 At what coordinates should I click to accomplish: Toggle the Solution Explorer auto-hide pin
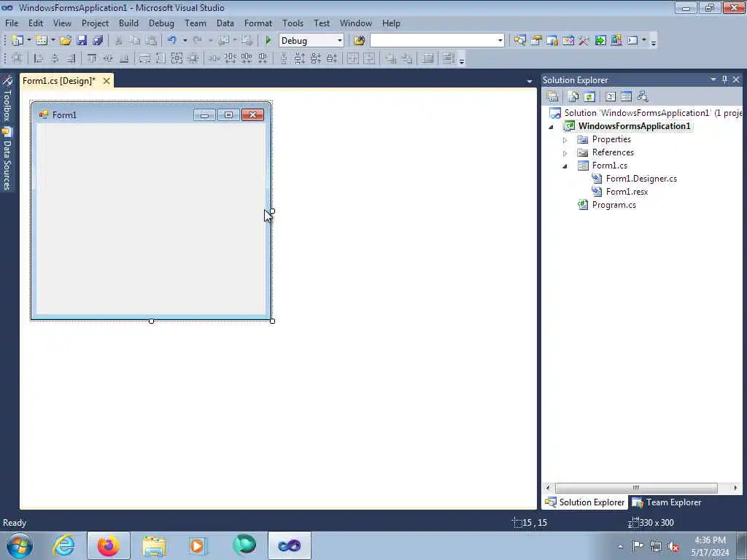pyautogui.click(x=724, y=79)
